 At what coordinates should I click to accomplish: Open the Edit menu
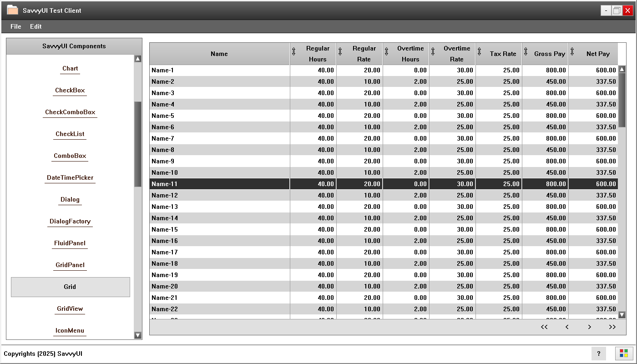[36, 26]
